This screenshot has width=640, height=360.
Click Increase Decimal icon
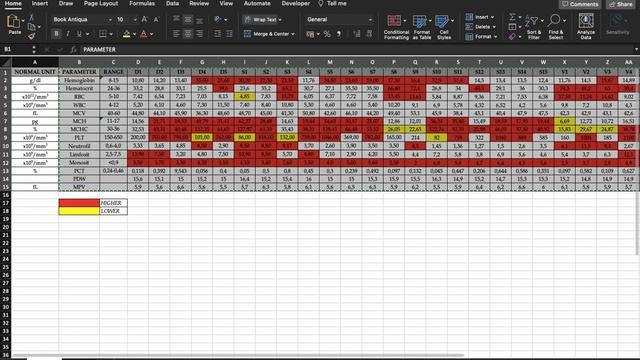357,34
